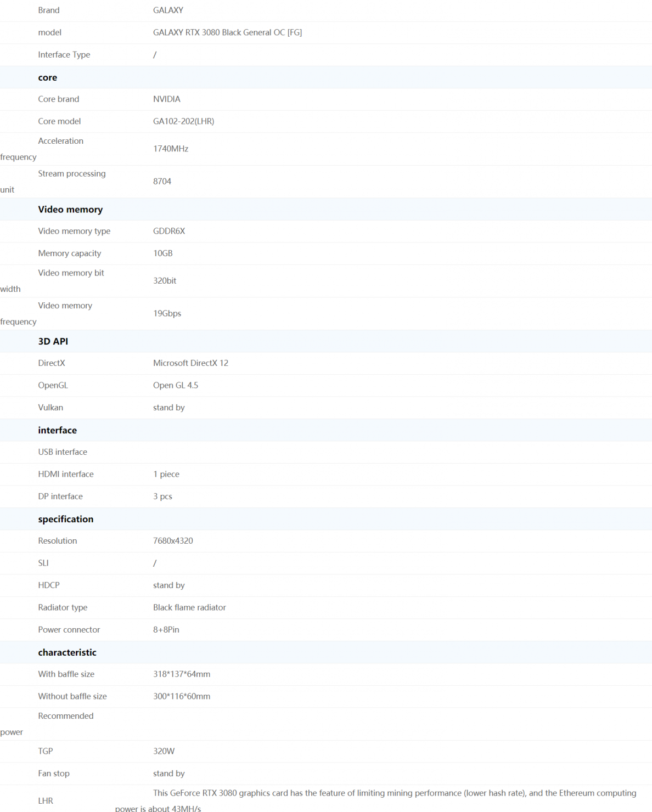Click the Microsoft DirectX 12 value
The height and width of the screenshot is (812, 652).
(190, 363)
